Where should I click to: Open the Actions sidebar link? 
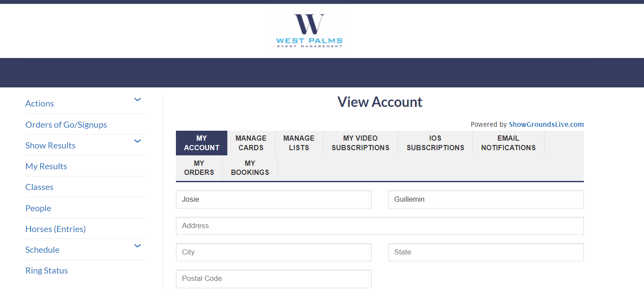(x=40, y=103)
